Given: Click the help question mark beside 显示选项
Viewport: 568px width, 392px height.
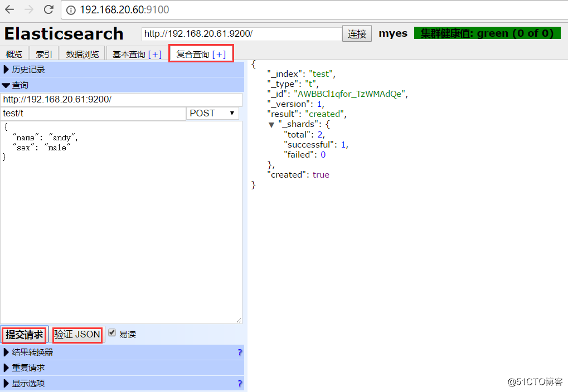Looking at the screenshot, I should click(240, 383).
